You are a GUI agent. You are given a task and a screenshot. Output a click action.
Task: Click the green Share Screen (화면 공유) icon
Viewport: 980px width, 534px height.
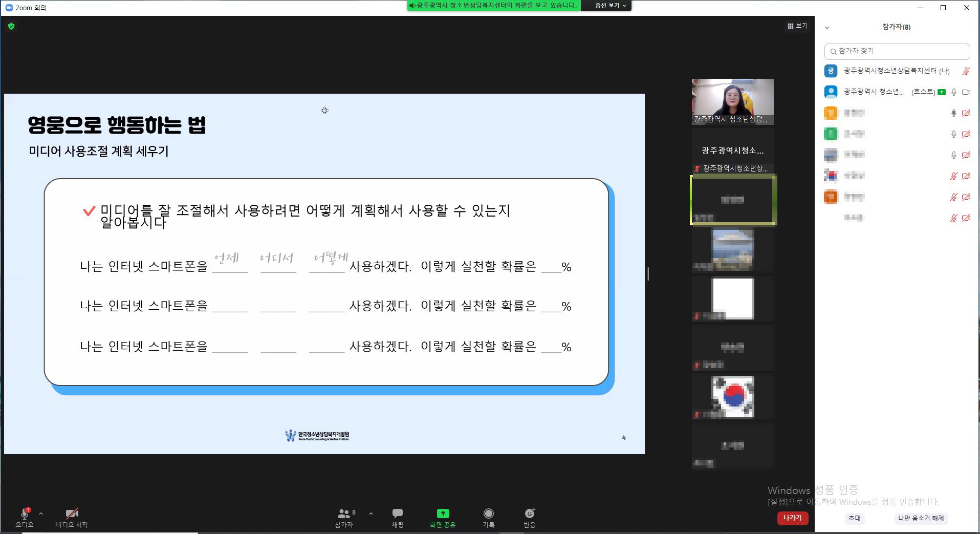click(x=443, y=514)
